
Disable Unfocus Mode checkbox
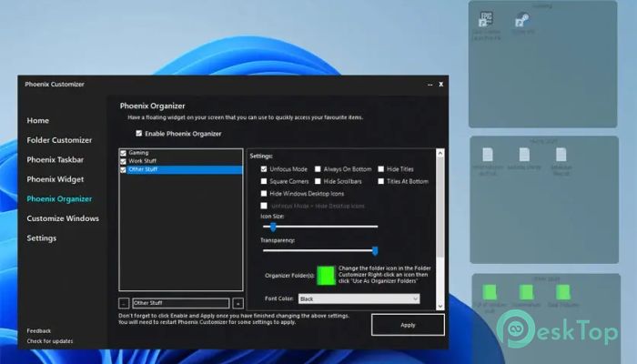264,169
